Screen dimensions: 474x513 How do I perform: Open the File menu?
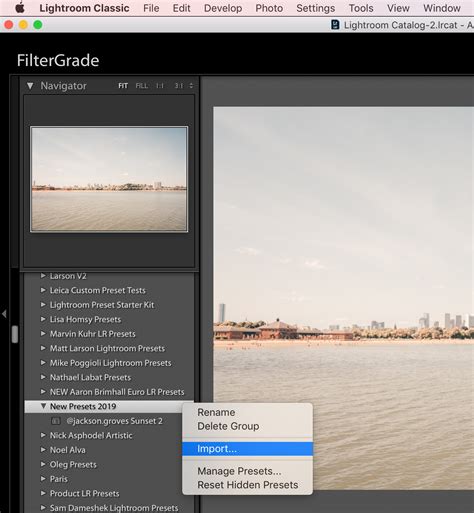[x=151, y=8]
